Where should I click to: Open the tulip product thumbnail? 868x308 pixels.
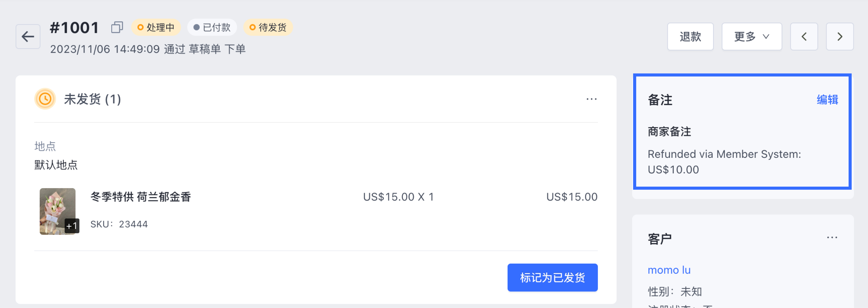click(x=58, y=211)
